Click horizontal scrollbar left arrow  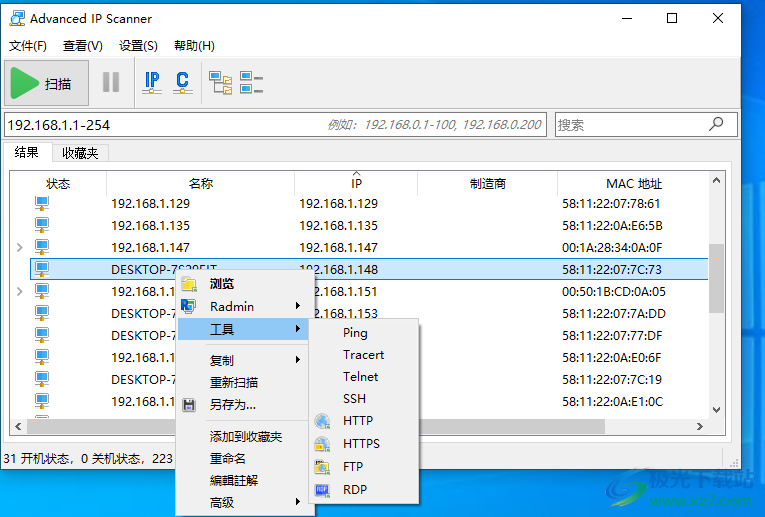[x=18, y=426]
